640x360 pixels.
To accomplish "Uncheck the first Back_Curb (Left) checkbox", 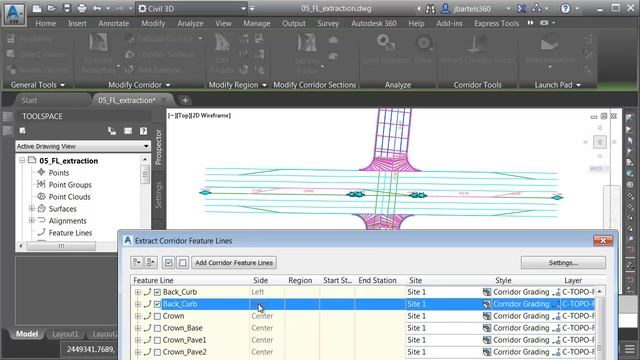I will point(158,292).
